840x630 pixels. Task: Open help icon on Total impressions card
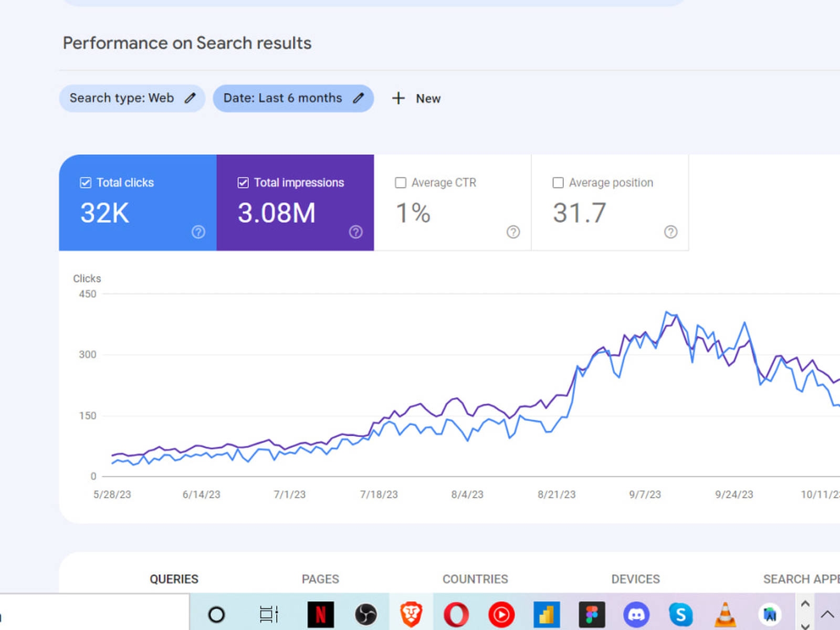[355, 232]
